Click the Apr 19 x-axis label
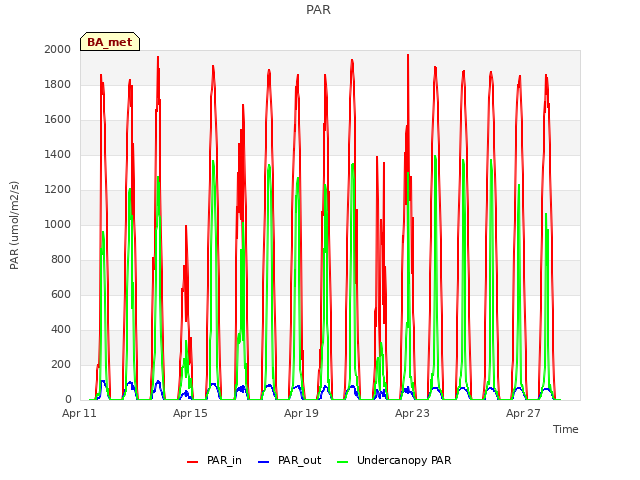640x480 pixels. (301, 413)
